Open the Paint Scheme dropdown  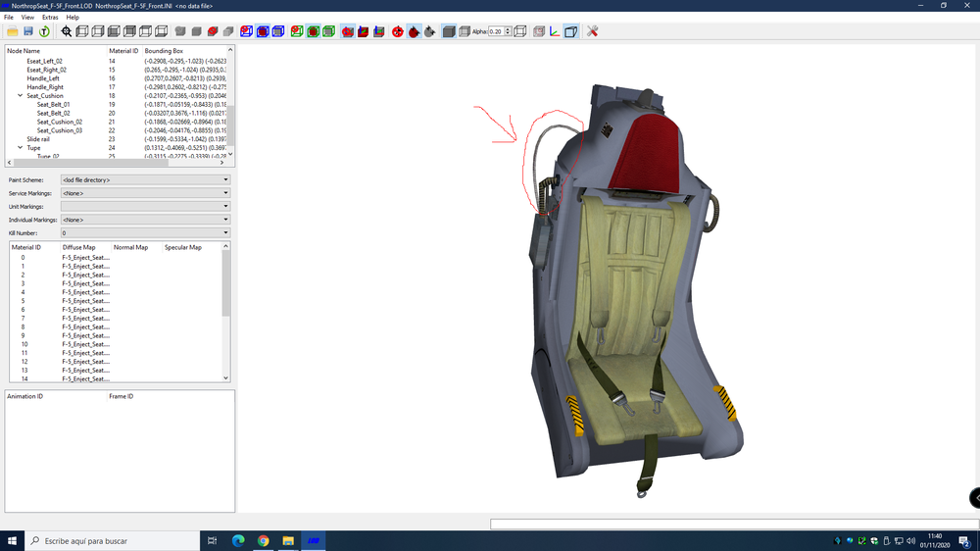pyautogui.click(x=145, y=179)
